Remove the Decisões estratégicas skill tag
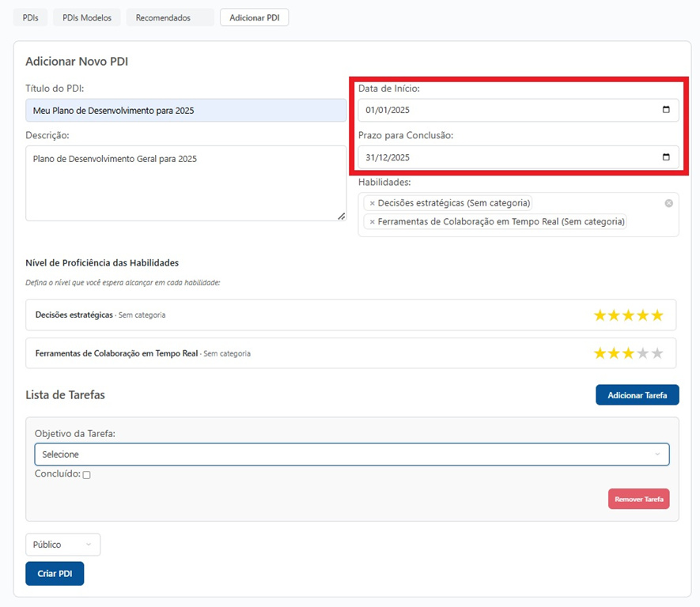 [372, 203]
